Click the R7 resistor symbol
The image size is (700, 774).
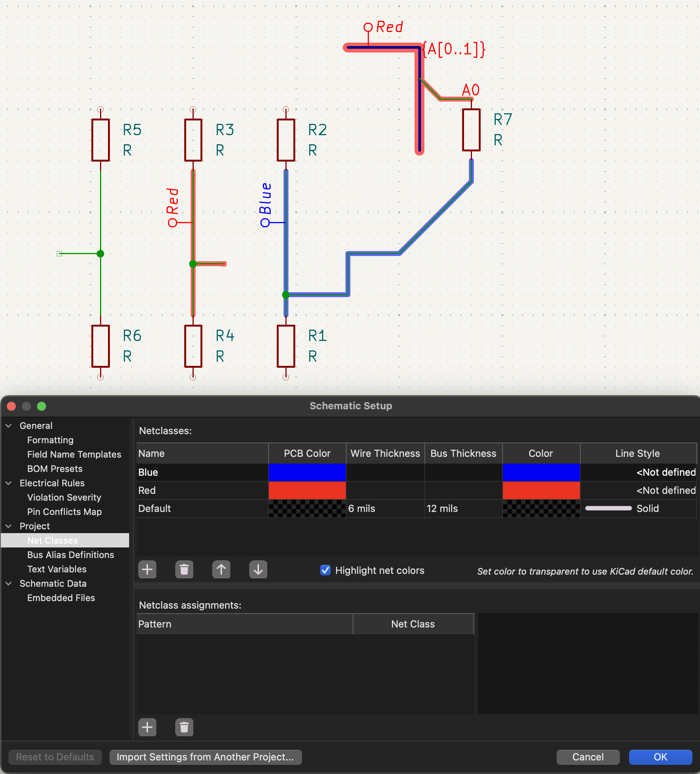coord(471,130)
